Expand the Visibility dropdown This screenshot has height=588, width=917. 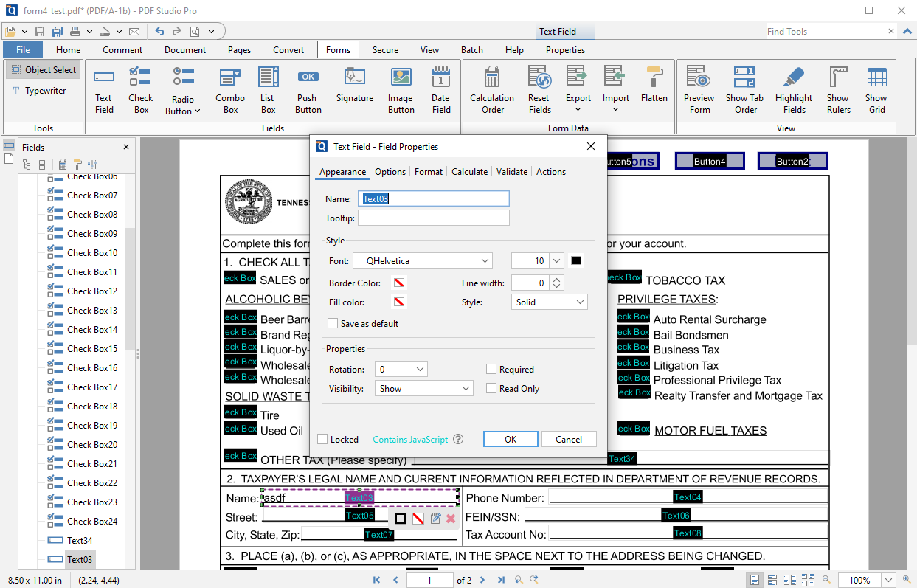423,389
